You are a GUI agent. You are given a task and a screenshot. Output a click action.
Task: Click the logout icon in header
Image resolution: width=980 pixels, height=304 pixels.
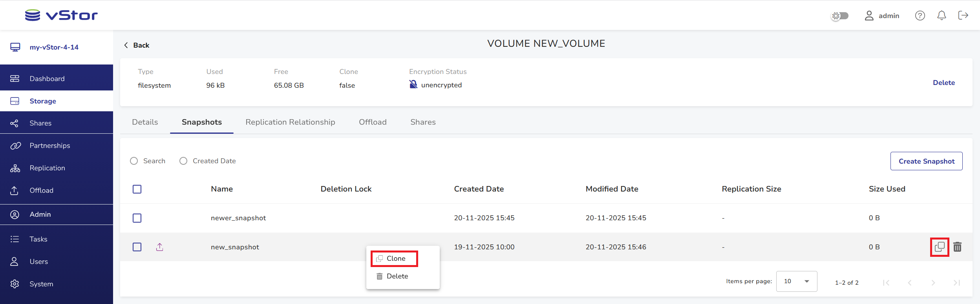click(x=963, y=16)
